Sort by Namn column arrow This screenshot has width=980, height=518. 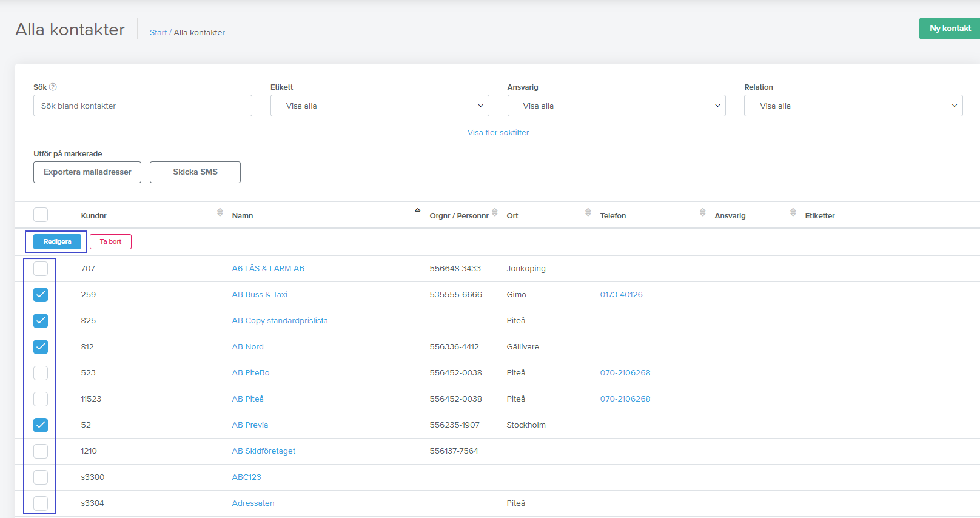coord(417,210)
